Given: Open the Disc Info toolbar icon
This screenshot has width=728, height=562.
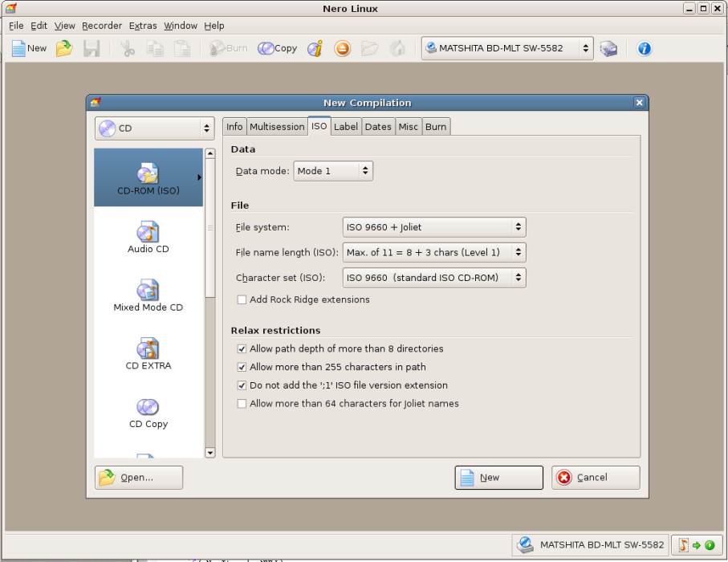Looking at the screenshot, I should point(315,48).
